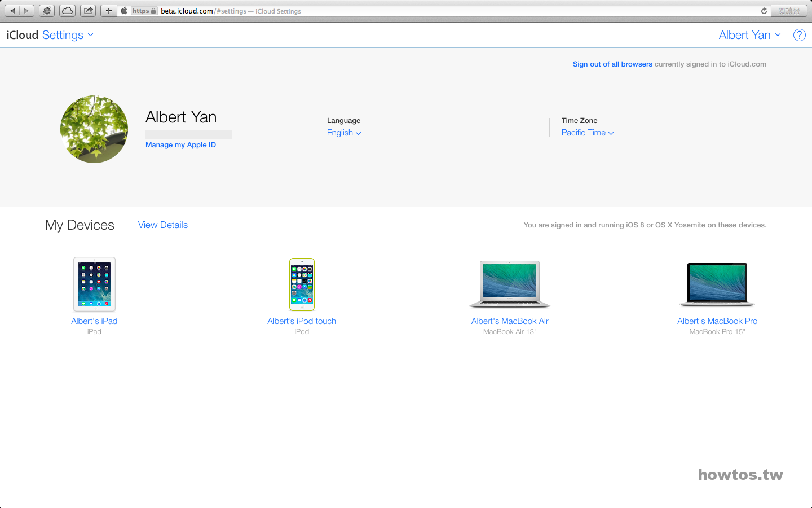The image size is (812, 508).
Task: Click the profile avatar photo
Action: coord(94,129)
